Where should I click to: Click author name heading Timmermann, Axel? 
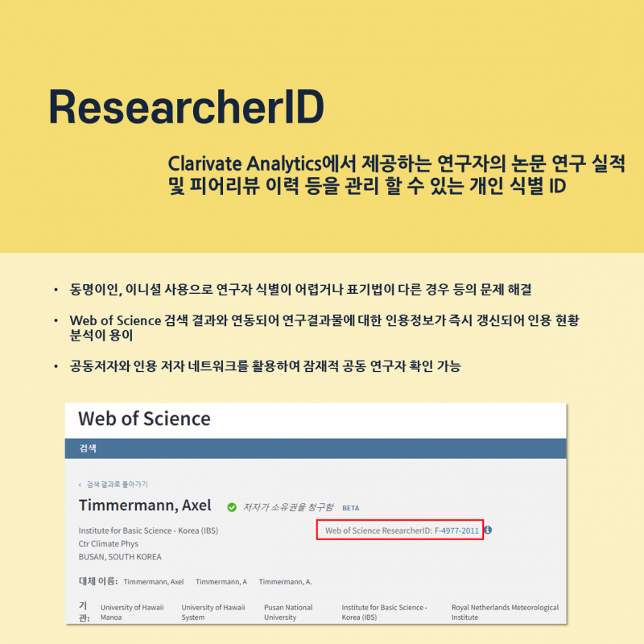(145, 506)
